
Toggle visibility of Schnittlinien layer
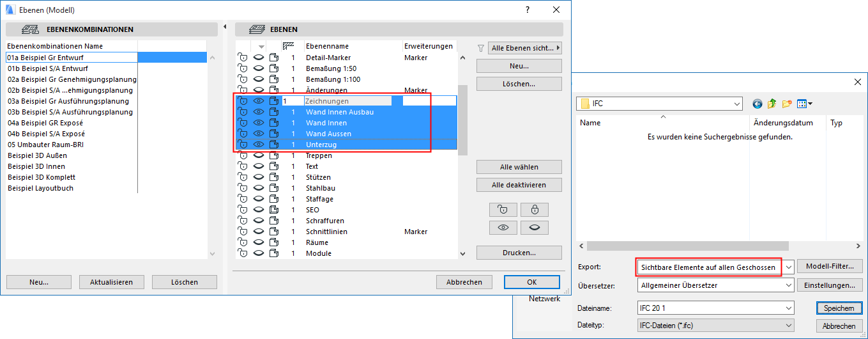pos(259,232)
